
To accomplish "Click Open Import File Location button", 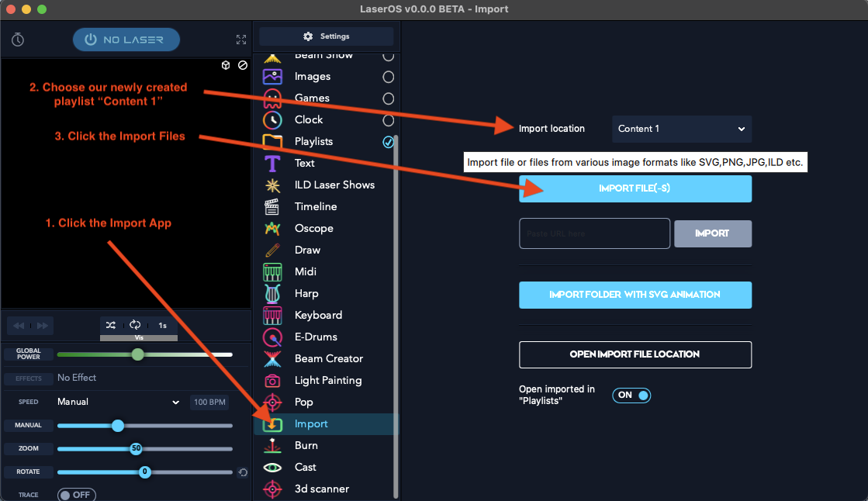I will tap(635, 354).
